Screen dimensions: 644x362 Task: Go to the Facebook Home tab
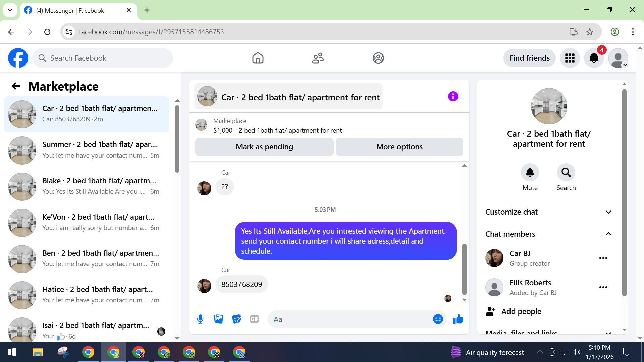(x=258, y=58)
